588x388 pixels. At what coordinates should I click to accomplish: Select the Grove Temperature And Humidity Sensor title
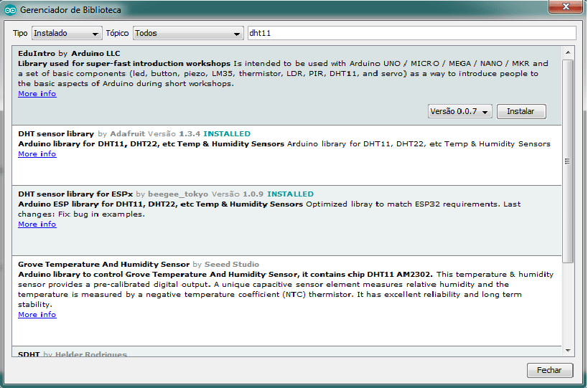(x=104, y=265)
